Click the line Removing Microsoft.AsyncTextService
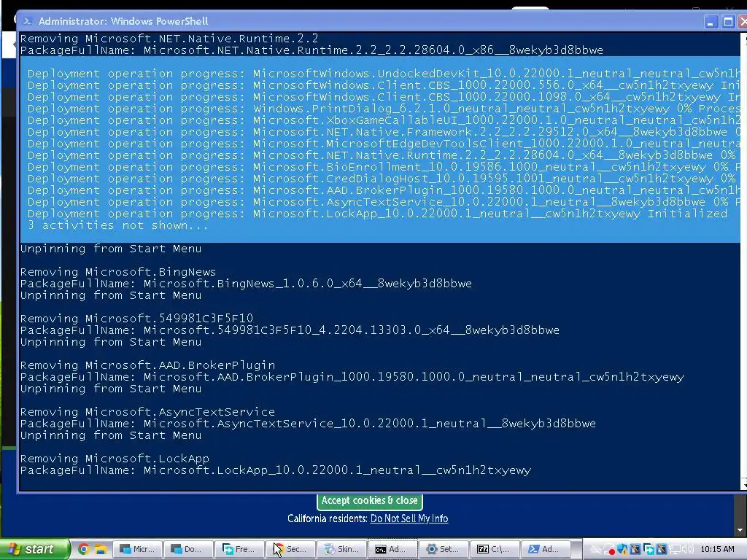This screenshot has width=747, height=560. [147, 412]
